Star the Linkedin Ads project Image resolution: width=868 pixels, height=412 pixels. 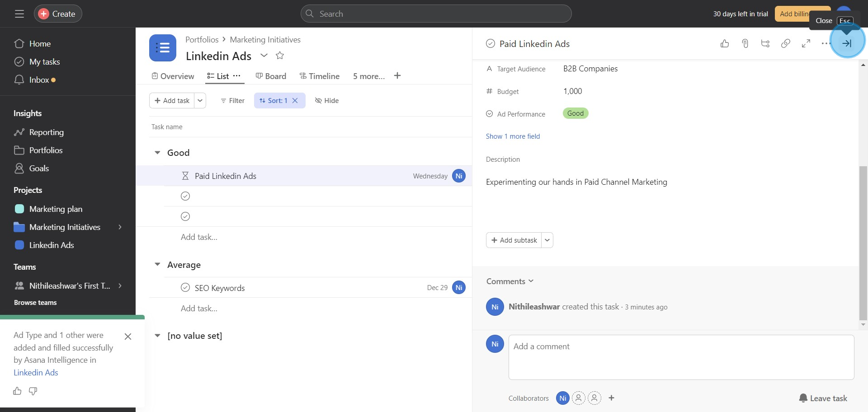click(x=280, y=56)
